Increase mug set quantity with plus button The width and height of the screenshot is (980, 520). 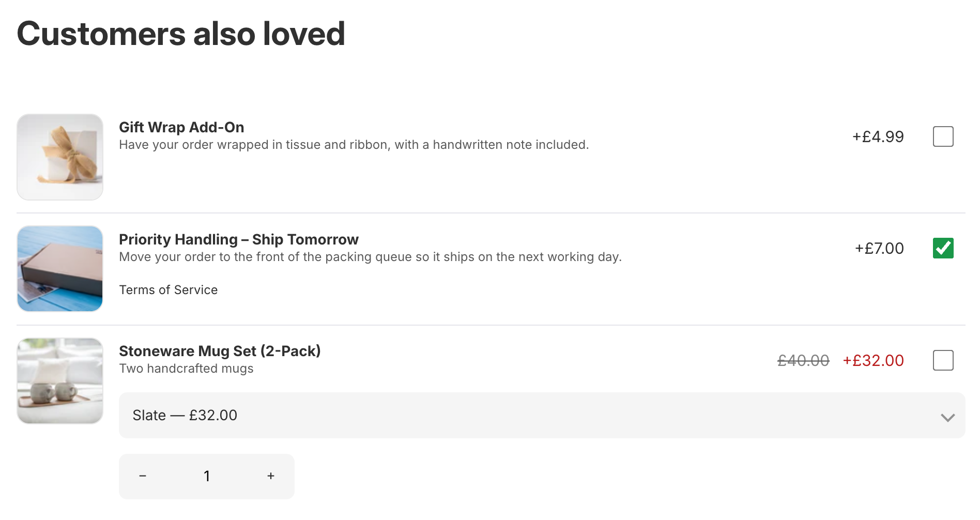[270, 476]
